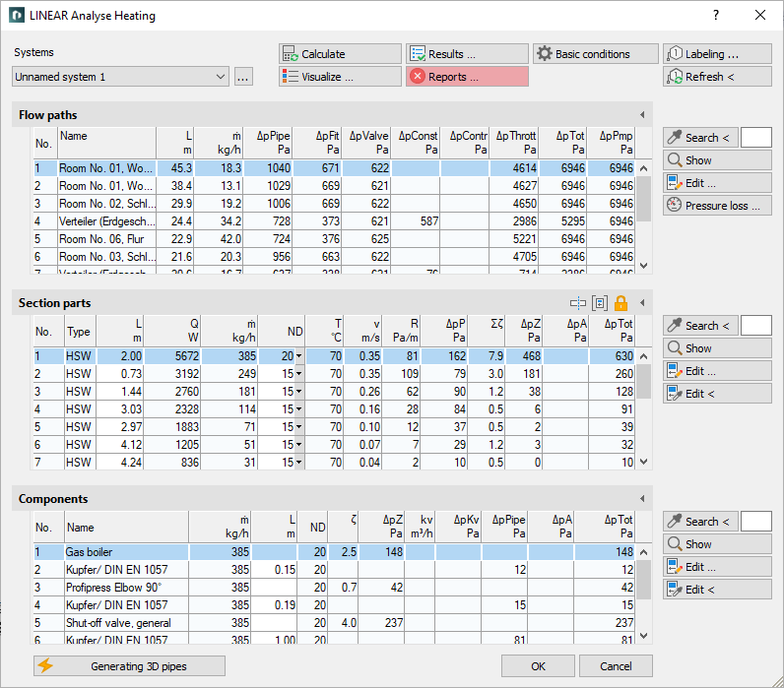
Task: Open the Pressure loss dialog
Action: [717, 206]
